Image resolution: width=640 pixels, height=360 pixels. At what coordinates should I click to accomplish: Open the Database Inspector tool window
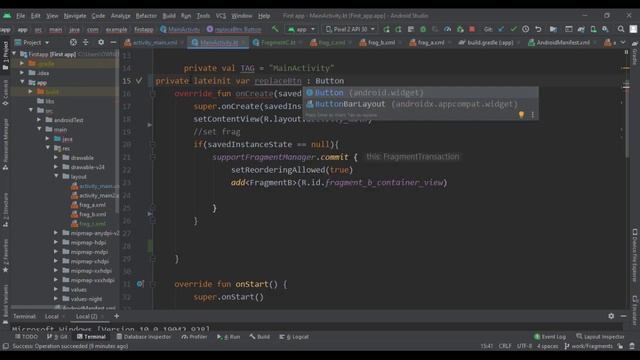tap(144, 337)
